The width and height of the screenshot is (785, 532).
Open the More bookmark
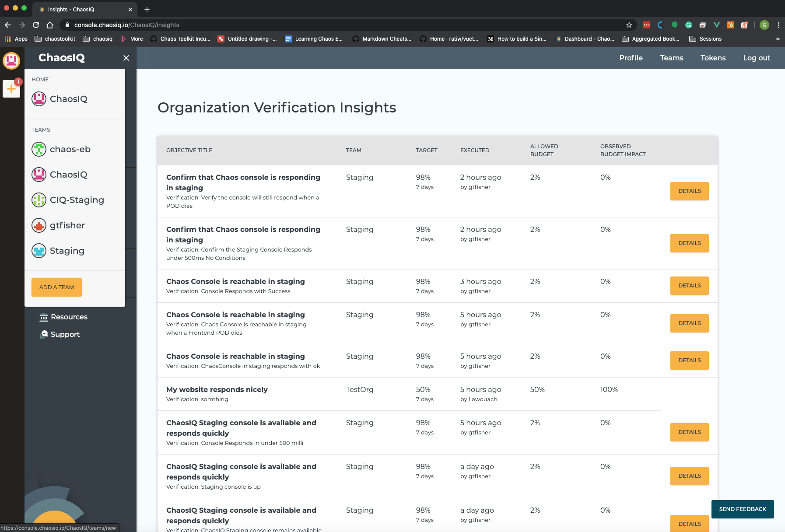point(132,39)
